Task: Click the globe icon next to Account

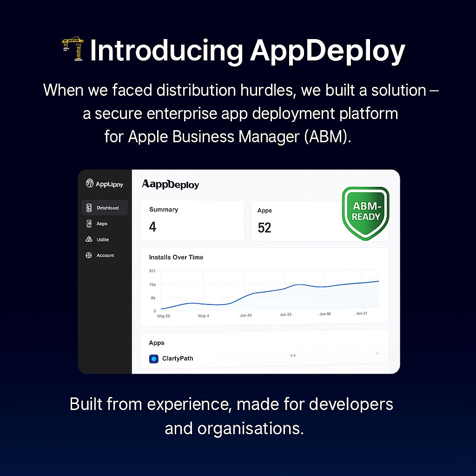Action: tap(89, 255)
